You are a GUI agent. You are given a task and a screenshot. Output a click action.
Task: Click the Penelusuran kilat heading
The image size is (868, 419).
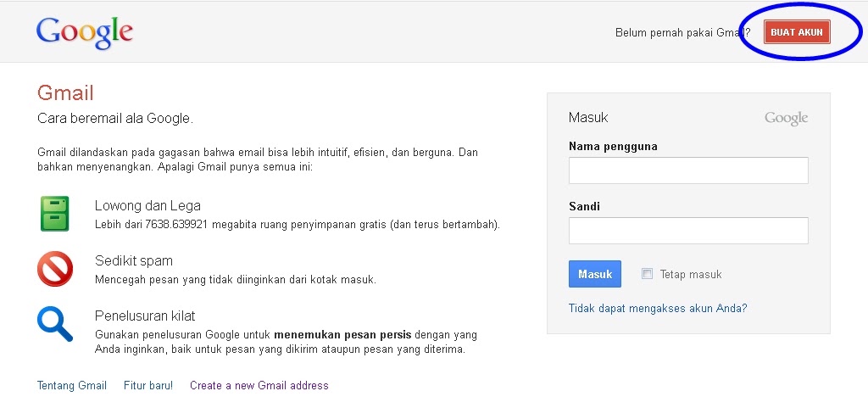tap(145, 316)
